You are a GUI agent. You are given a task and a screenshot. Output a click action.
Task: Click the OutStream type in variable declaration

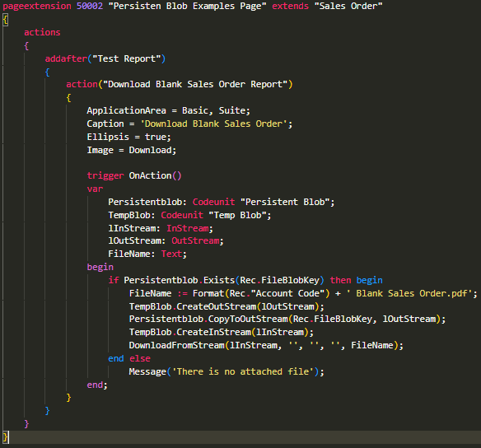tap(195, 240)
